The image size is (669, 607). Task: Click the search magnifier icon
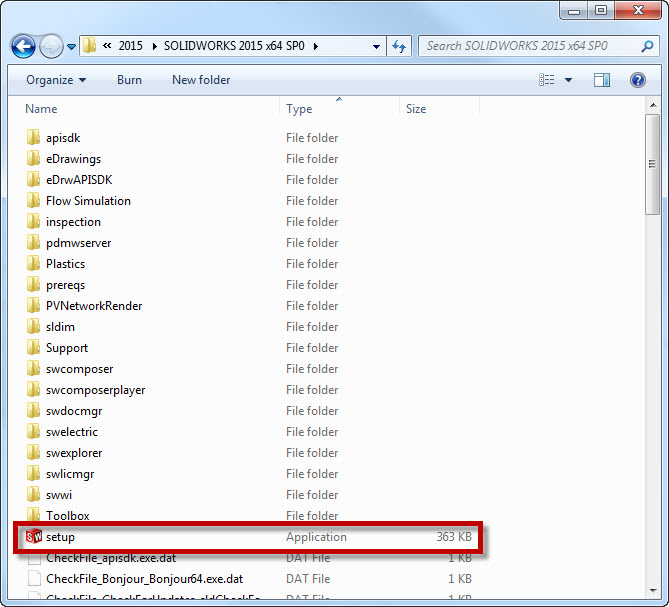[x=648, y=46]
